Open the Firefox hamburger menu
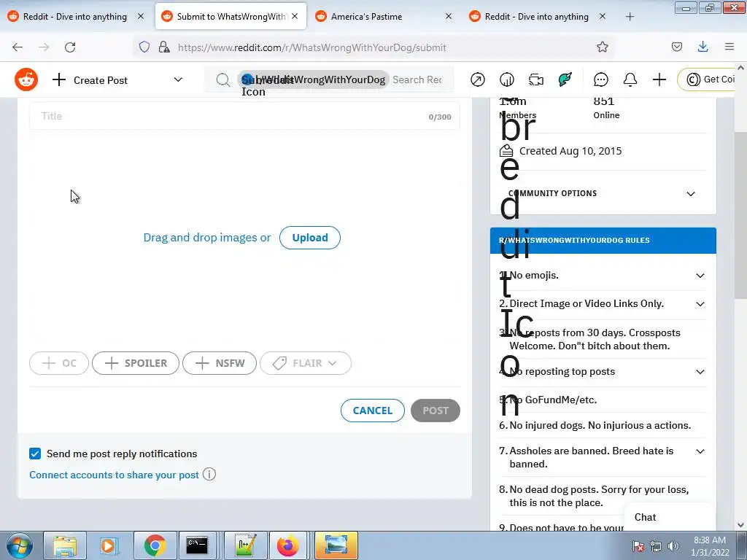747x560 pixels. [729, 47]
